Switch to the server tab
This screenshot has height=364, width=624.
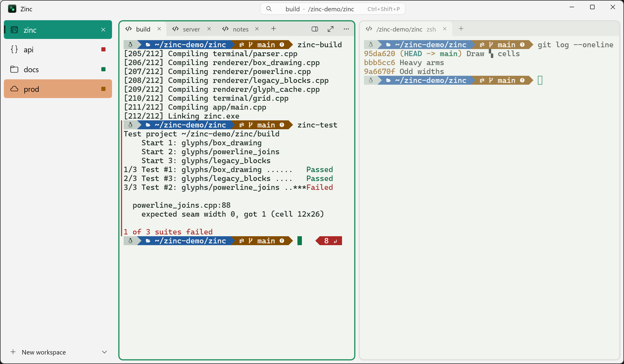191,29
